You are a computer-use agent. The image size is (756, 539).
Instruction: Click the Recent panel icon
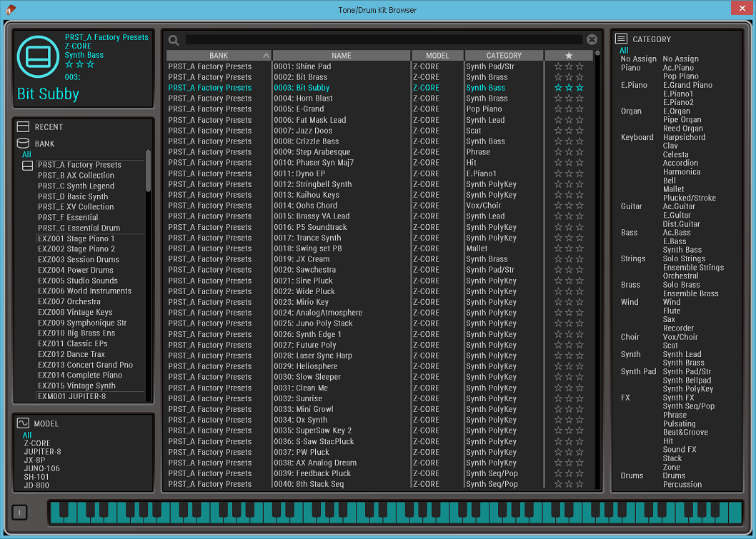[23, 126]
